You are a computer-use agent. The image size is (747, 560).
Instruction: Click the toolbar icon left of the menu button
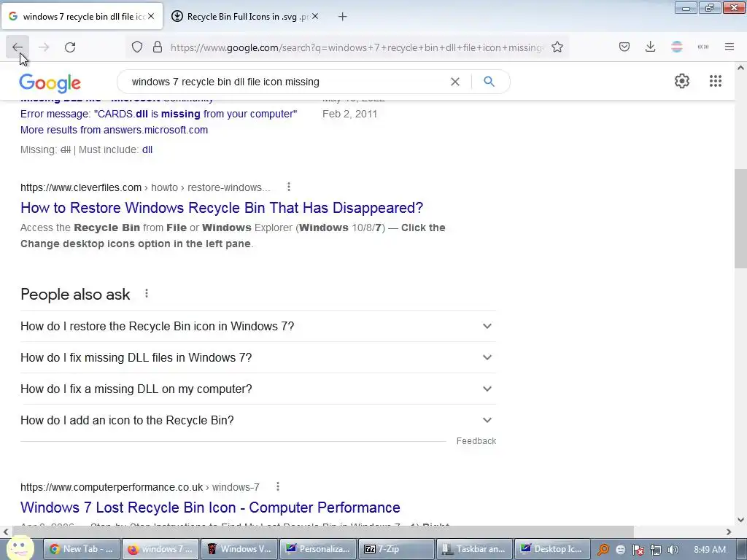[x=703, y=47]
